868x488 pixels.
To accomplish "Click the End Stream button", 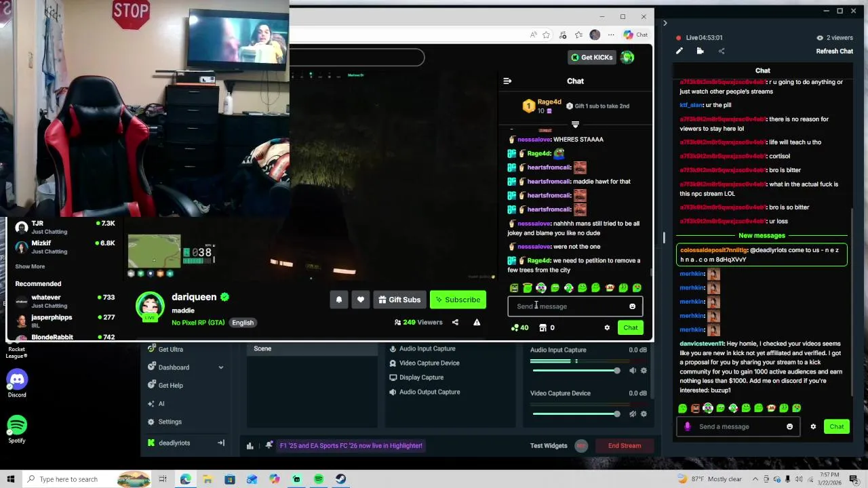I will tap(625, 446).
